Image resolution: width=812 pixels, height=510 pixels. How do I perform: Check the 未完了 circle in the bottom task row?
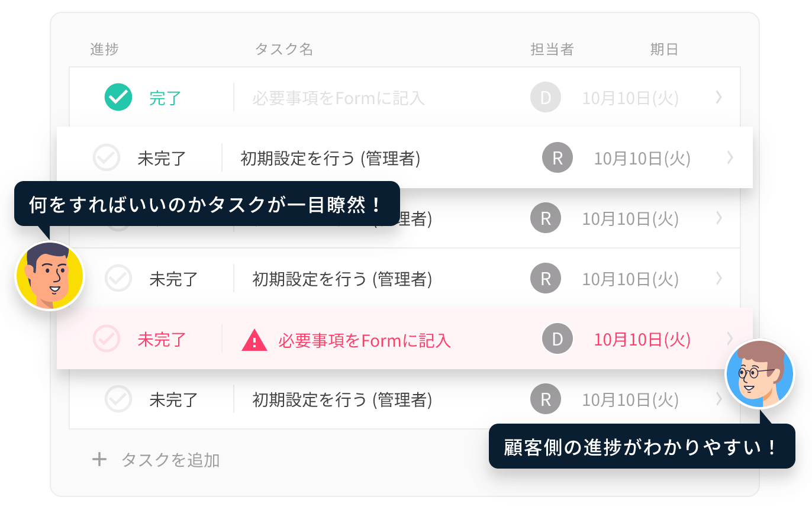118,399
